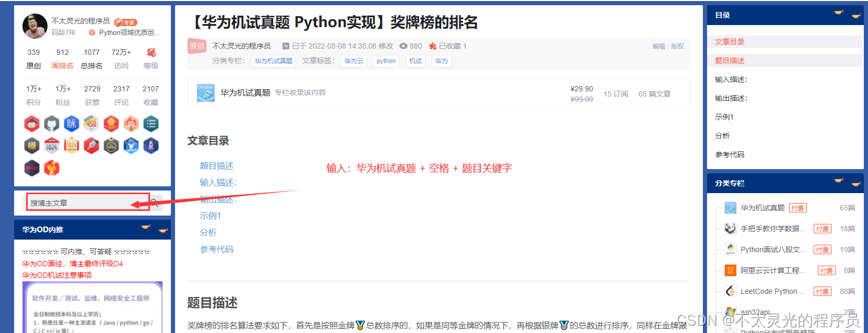Viewport: 868px width, 333px height.
Task: Click the ¥29.90 column price
Action: click(x=582, y=89)
